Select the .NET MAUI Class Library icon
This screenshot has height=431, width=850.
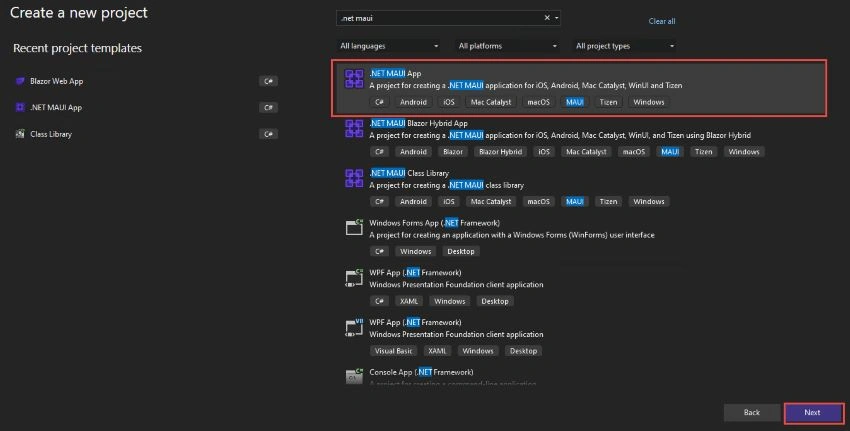point(354,178)
